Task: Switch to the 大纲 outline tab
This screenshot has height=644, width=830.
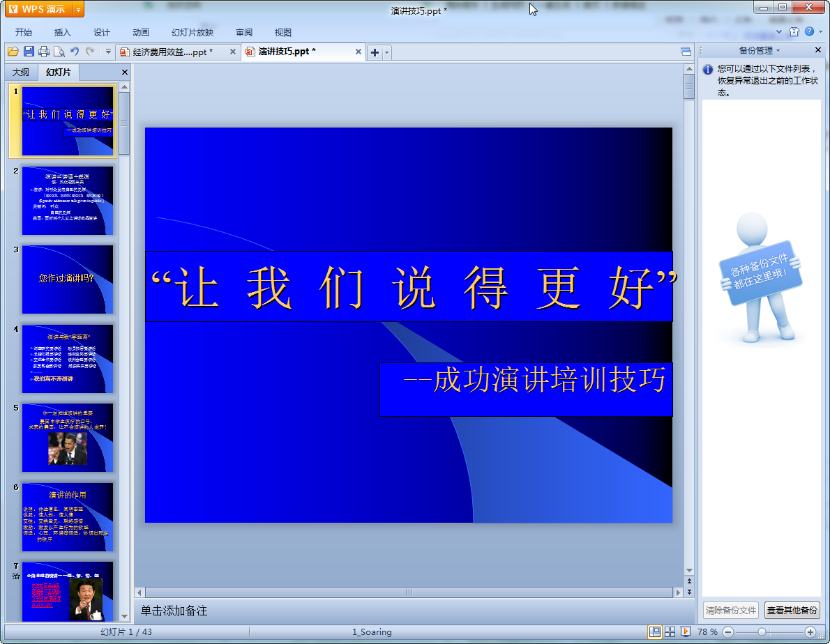Action: coord(21,72)
